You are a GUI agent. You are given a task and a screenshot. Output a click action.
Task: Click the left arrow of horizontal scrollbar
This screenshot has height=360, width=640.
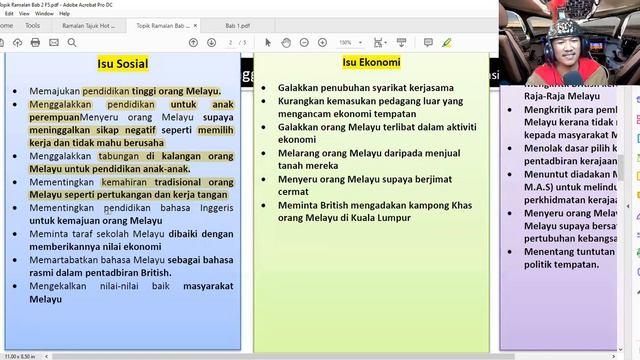tap(46, 356)
